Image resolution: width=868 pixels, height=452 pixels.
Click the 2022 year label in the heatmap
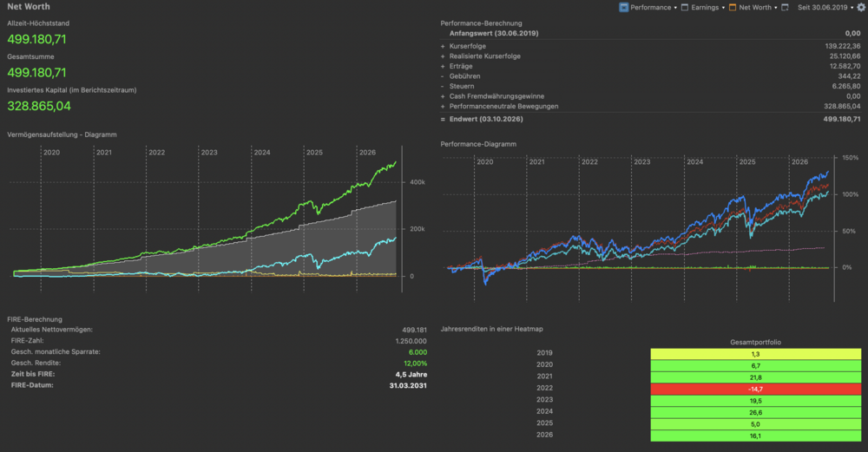click(544, 388)
